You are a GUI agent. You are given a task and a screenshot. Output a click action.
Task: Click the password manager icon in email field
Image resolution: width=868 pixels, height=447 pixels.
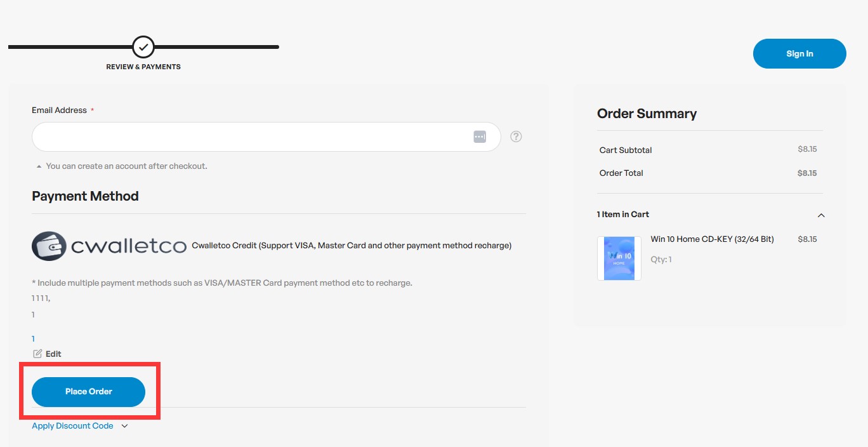pos(480,137)
